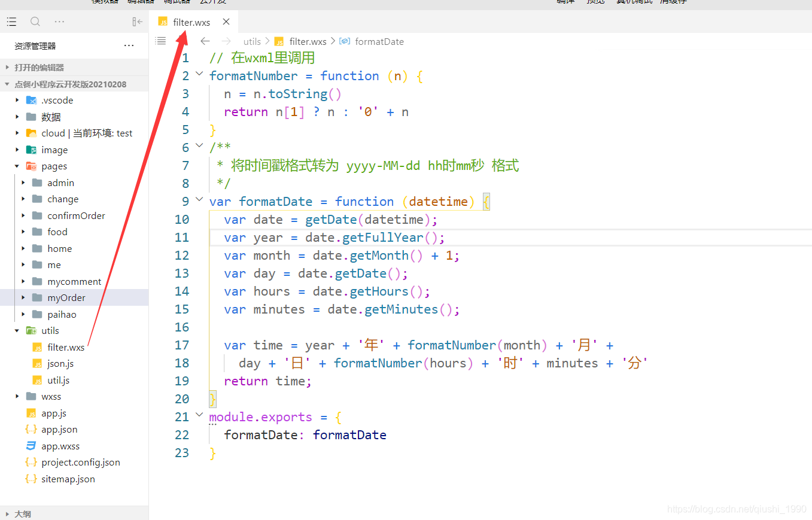
Task: Place cursor on 'return time;' line
Action: point(268,381)
